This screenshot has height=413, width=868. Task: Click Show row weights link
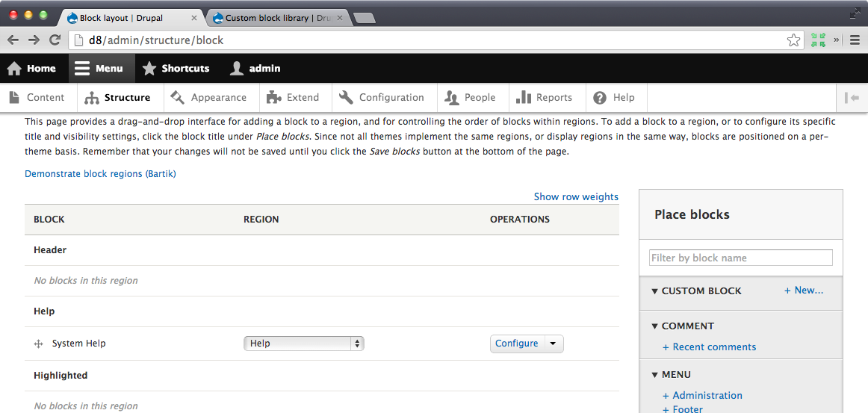(576, 196)
